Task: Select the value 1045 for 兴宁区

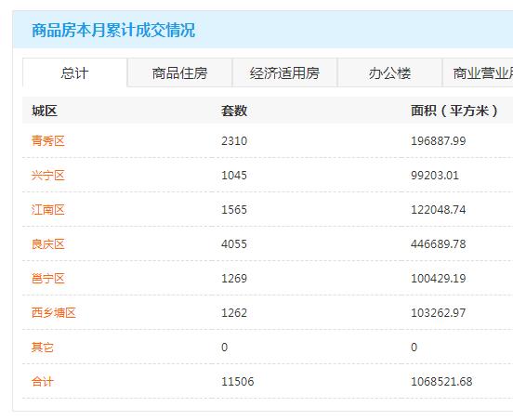Action: tap(234, 176)
